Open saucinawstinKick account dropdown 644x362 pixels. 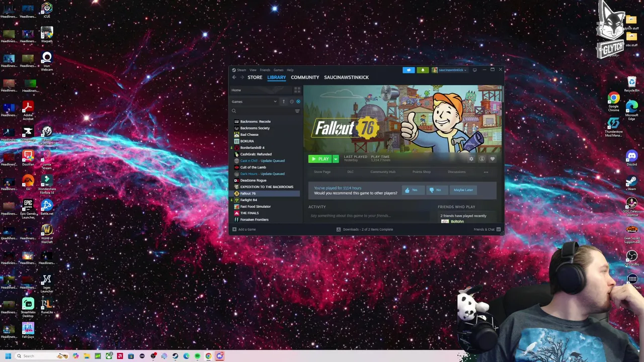(449, 70)
